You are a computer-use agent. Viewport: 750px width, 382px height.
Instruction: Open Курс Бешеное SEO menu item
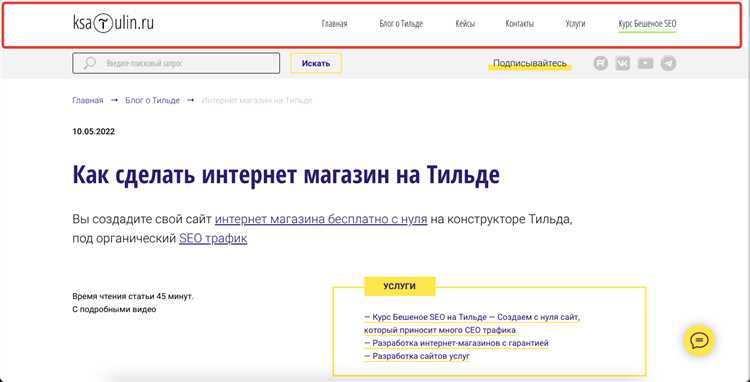pos(647,24)
